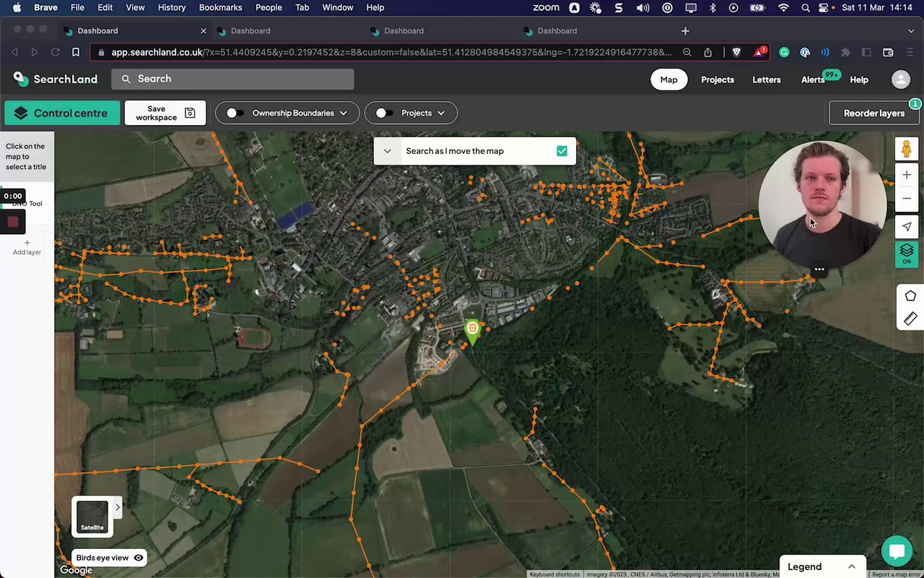The width and height of the screenshot is (924, 578).
Task: Select the ruler measure tool
Action: pos(910,318)
